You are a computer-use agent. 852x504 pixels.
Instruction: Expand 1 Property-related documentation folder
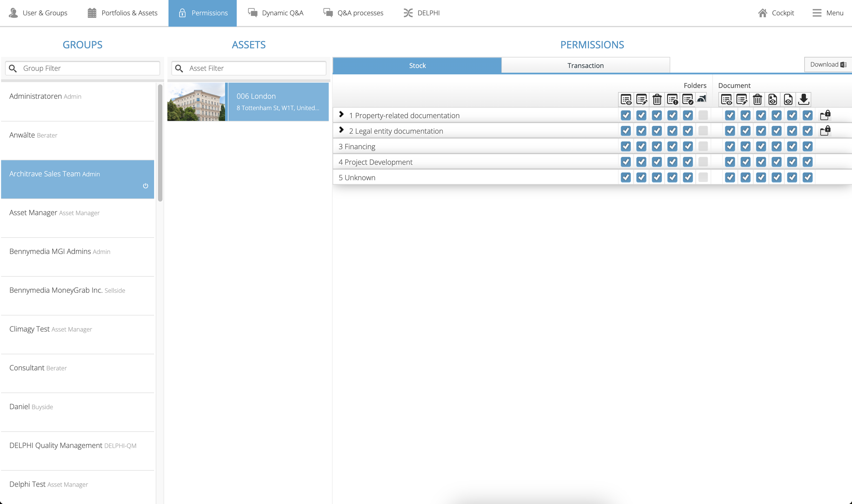tap(341, 114)
